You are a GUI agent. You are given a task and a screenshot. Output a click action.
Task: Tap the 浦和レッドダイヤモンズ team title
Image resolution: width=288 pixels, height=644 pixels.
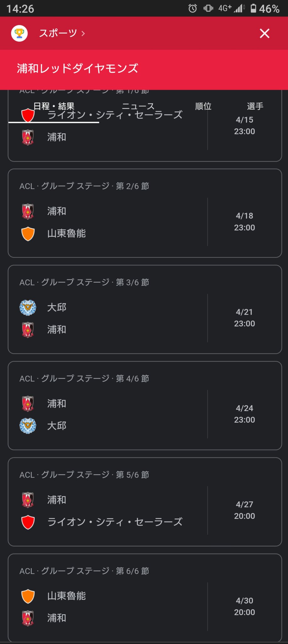(77, 68)
